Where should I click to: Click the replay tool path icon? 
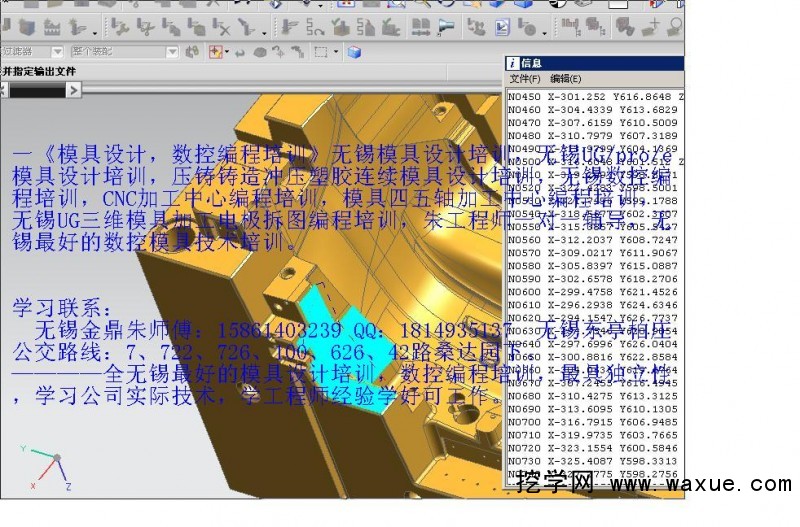(315, 27)
